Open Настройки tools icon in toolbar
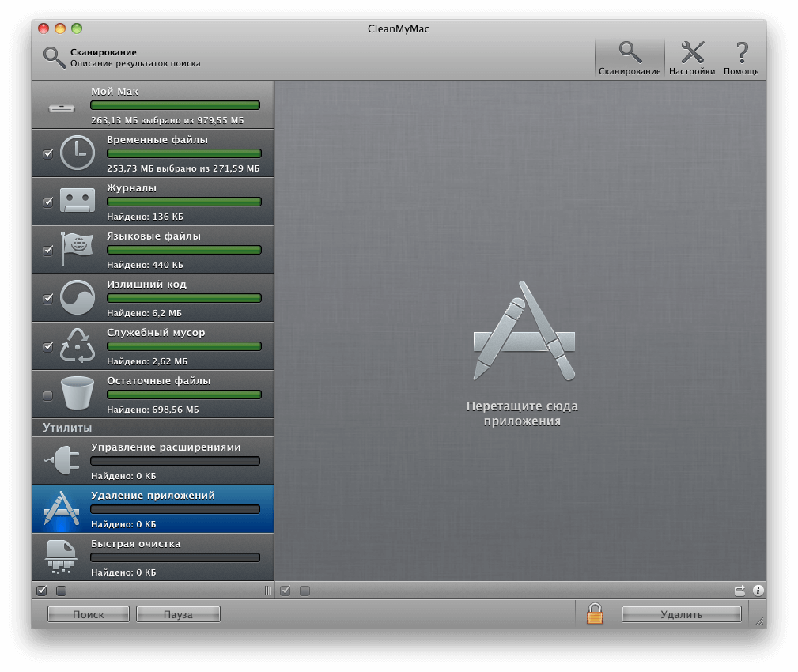The height and width of the screenshot is (672, 798). click(x=692, y=58)
